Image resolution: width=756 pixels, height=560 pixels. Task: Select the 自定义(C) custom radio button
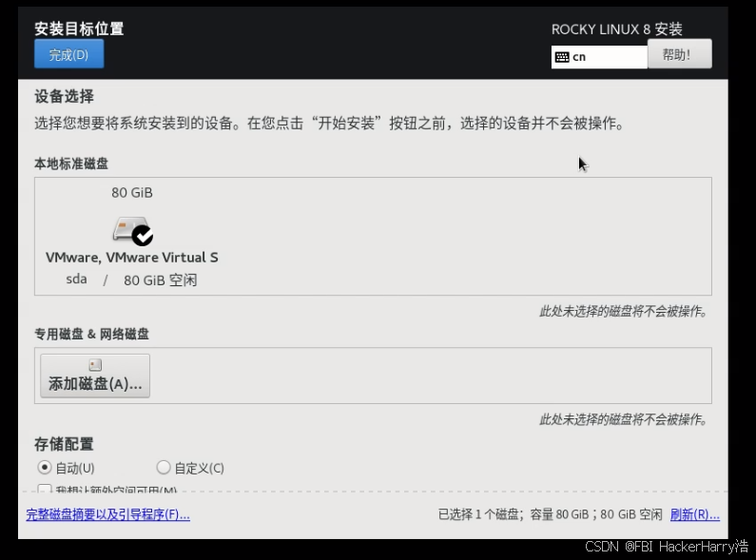164,468
